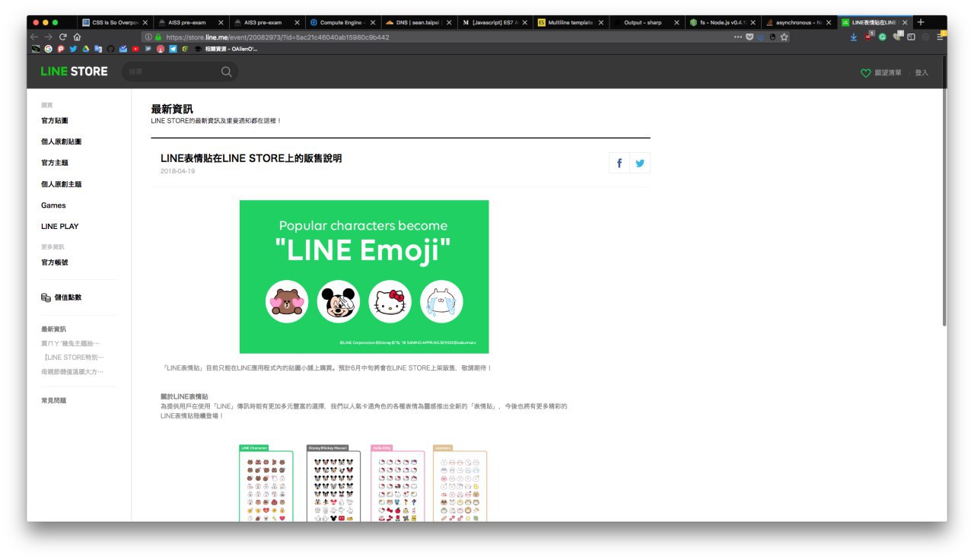Click the LINE Character emoji sheet thumbnail

[266, 483]
